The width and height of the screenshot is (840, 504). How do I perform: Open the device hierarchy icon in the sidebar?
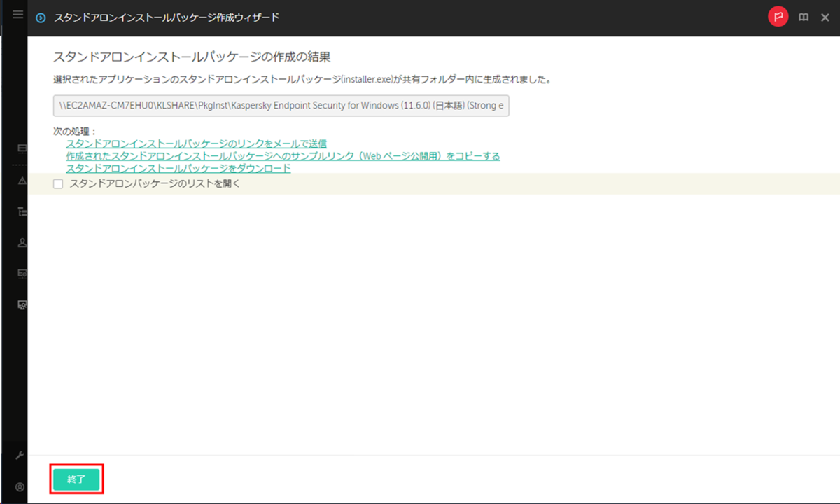(21, 211)
